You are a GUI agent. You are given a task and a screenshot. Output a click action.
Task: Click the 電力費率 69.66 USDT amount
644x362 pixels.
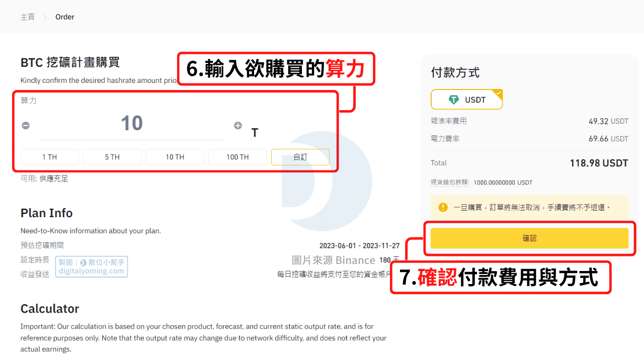click(x=608, y=139)
